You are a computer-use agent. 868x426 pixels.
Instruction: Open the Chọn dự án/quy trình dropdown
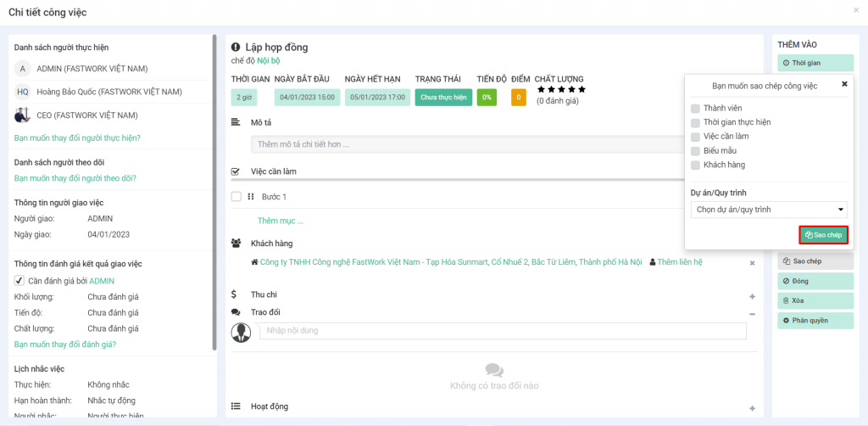point(769,210)
